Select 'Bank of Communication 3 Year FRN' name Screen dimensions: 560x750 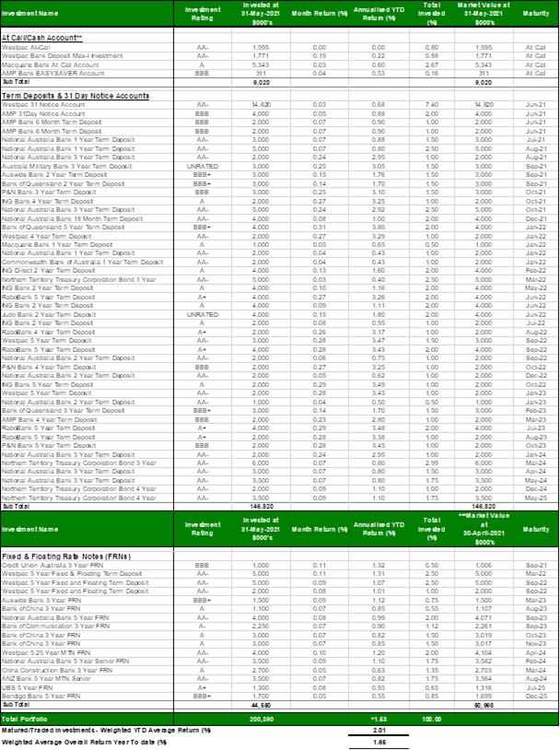(55, 627)
